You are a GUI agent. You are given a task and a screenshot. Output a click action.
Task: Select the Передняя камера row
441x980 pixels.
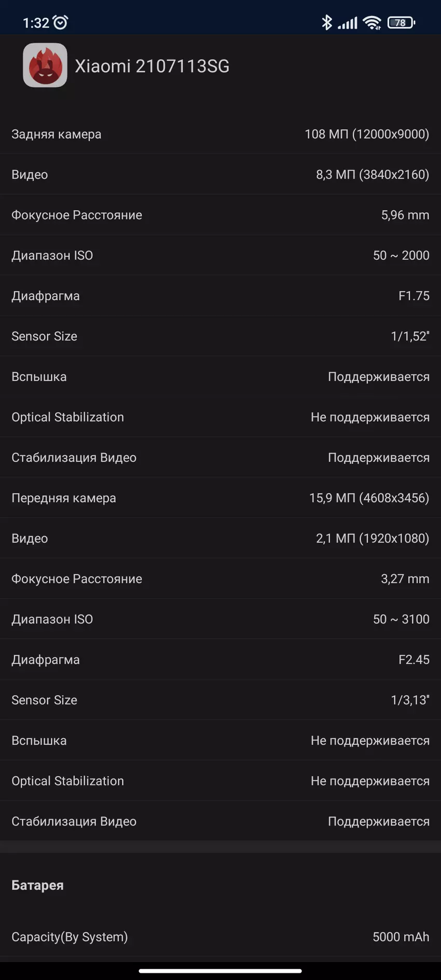pos(220,498)
